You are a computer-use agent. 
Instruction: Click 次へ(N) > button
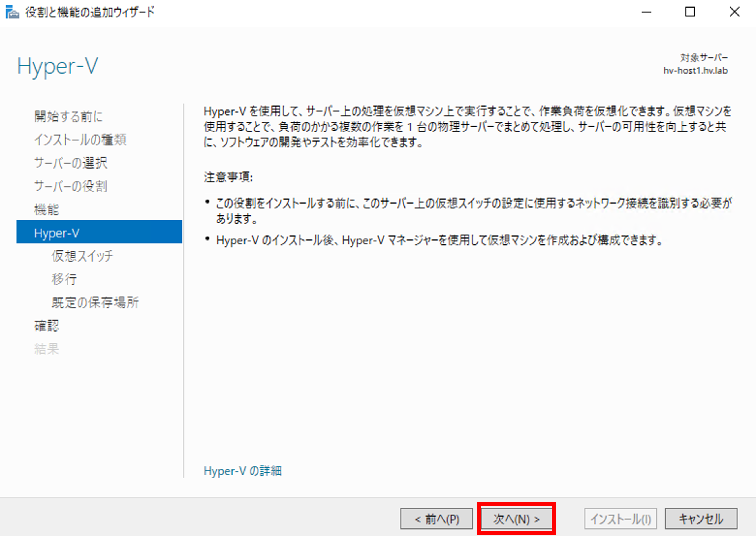(x=516, y=519)
